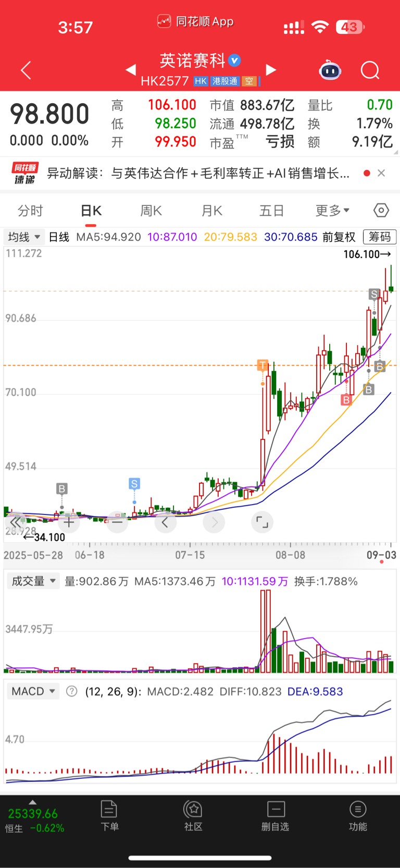Tap the red B marker on chart
Screen dimensions: 400x868
(346, 400)
